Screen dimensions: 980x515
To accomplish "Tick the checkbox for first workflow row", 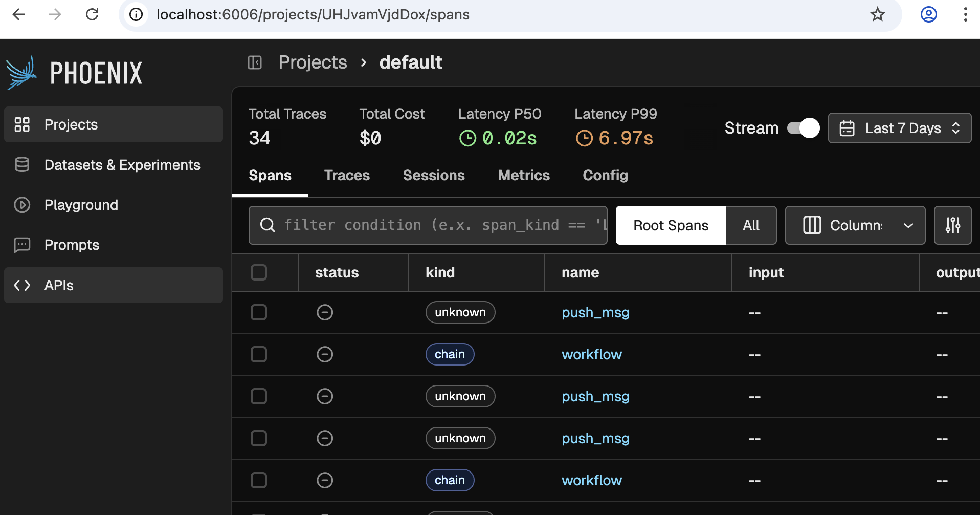I will pos(259,354).
